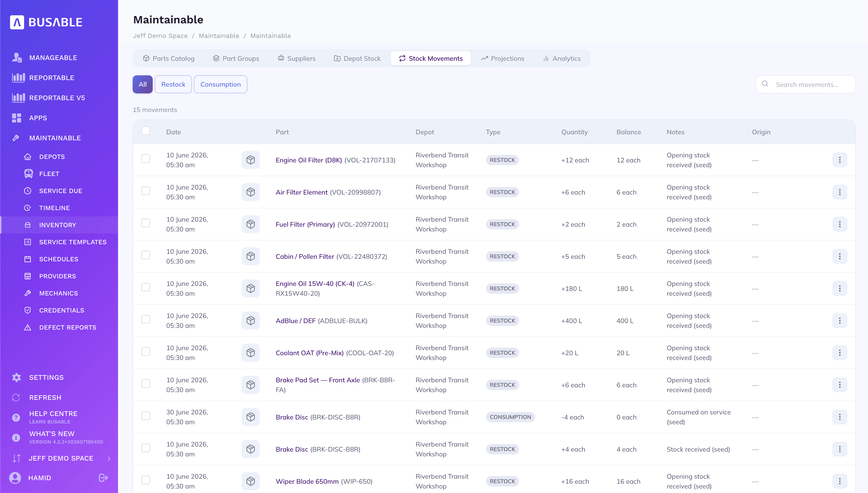The height and width of the screenshot is (493, 868).
Task: Expand Jeff Demo Space switcher chevron
Action: (x=109, y=458)
